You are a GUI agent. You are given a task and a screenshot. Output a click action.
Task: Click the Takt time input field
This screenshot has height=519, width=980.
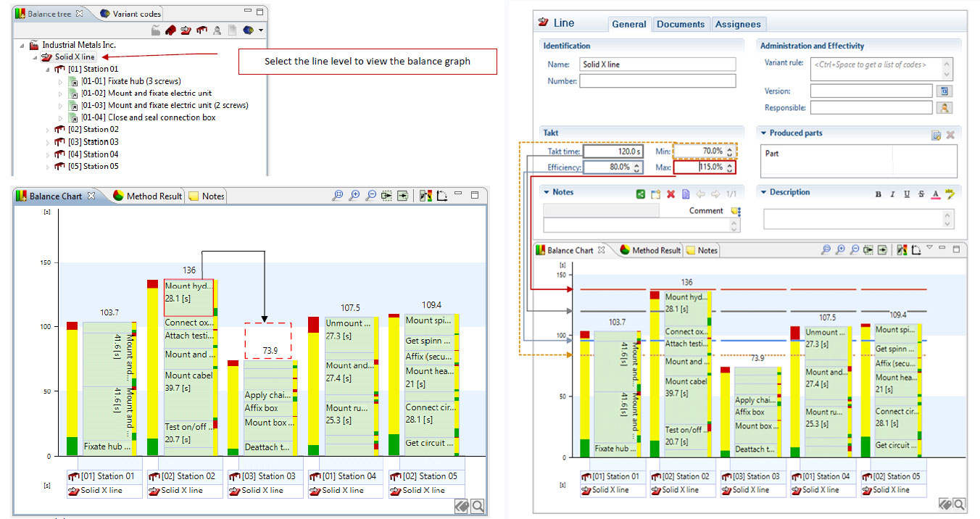(612, 151)
